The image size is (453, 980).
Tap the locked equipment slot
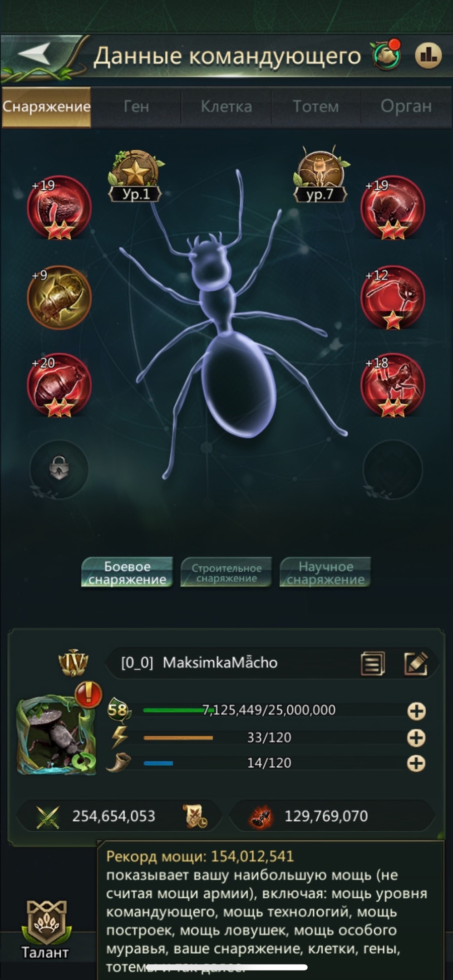tap(59, 469)
